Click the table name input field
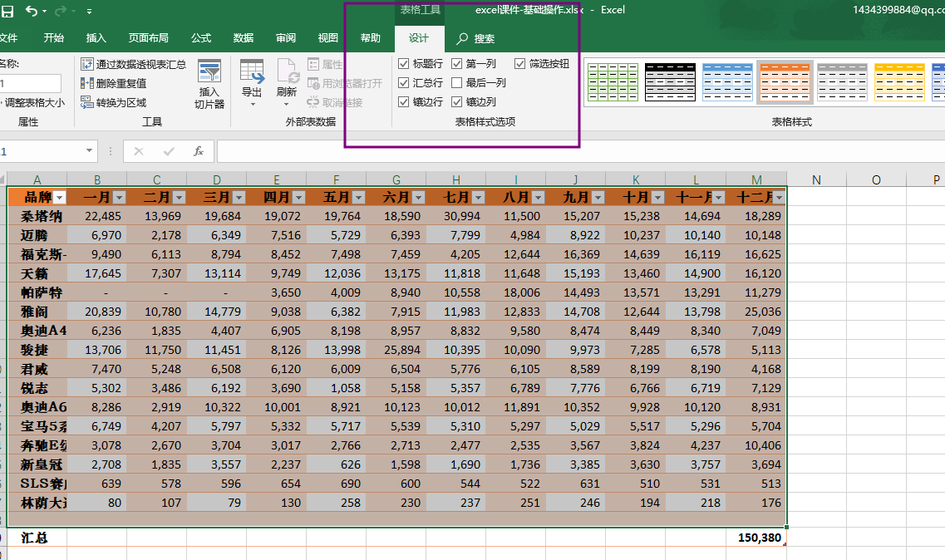 (30, 83)
